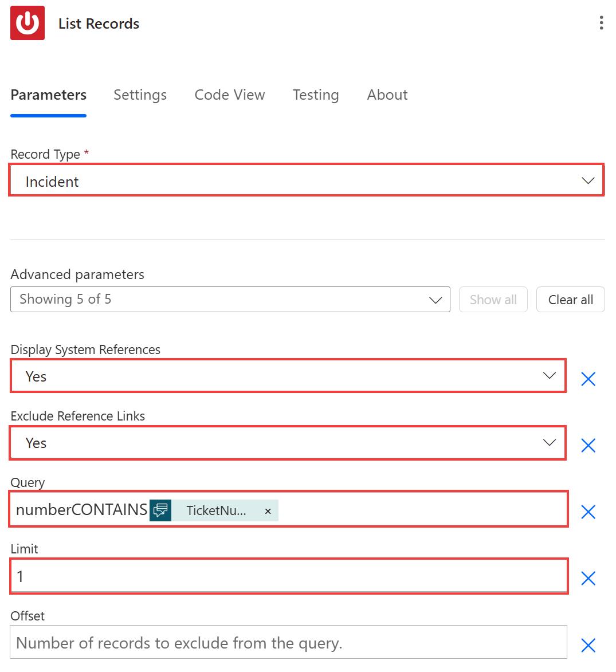
Task: Remove the Offset parameter with X
Action: [588, 645]
